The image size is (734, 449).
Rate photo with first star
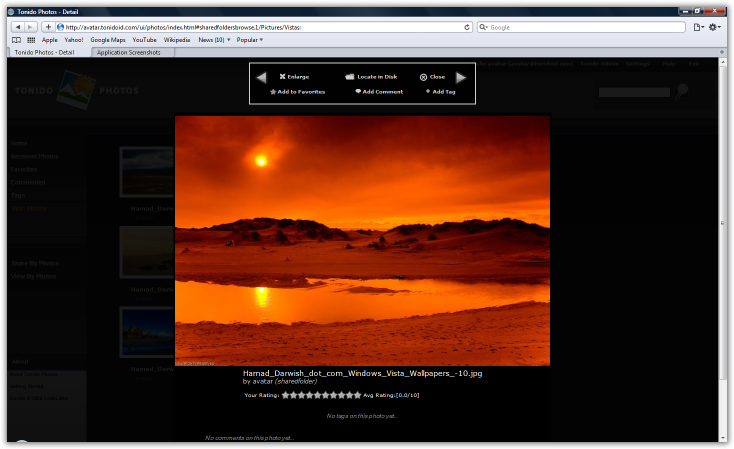pos(285,395)
